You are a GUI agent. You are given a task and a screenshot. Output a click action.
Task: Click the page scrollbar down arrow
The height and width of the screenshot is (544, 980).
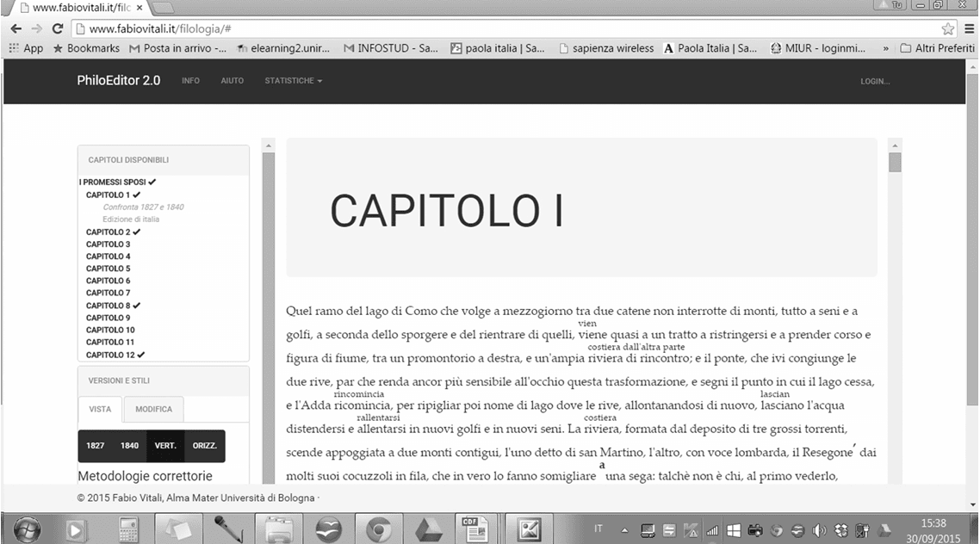tap(972, 504)
